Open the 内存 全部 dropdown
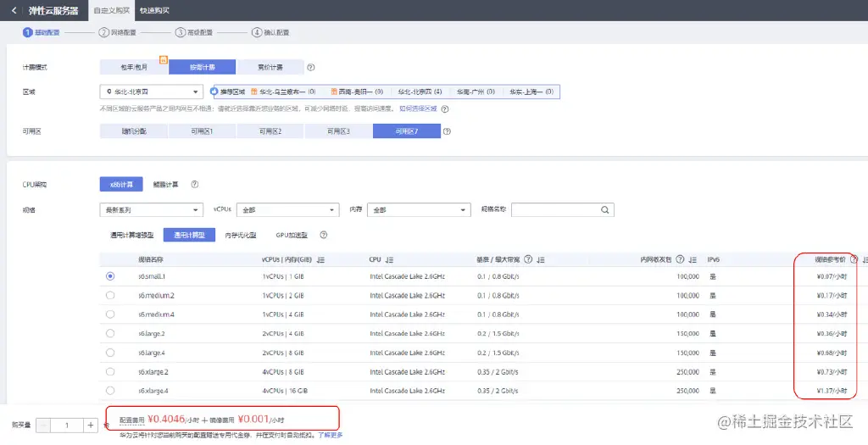 click(x=419, y=210)
